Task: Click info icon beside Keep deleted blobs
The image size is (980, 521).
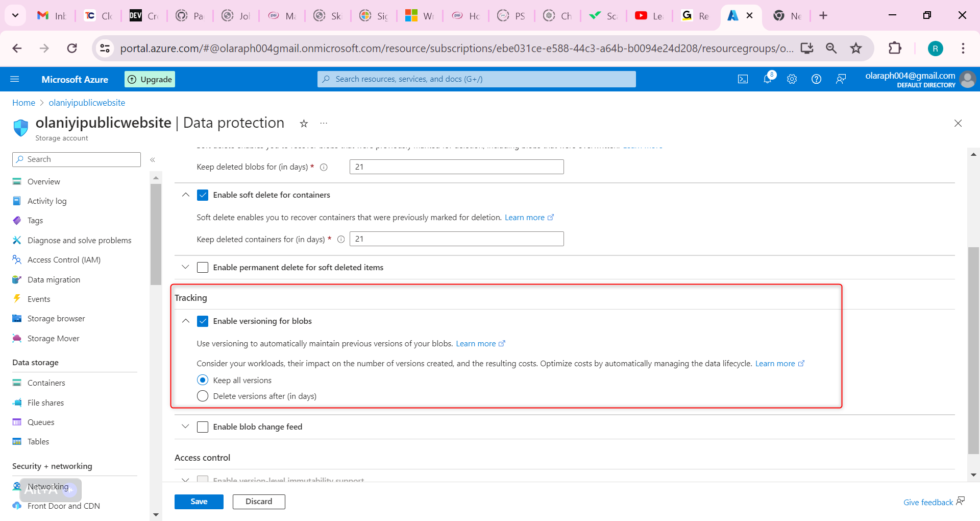Action: [324, 167]
